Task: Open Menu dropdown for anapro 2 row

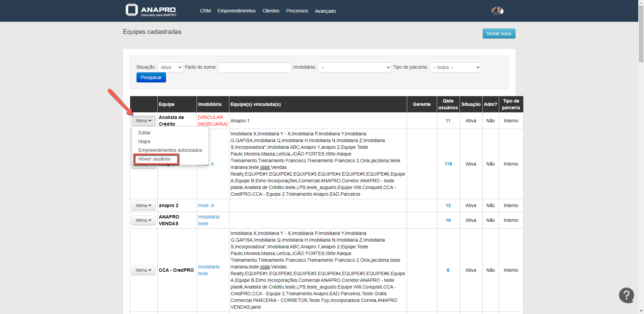Action: click(143, 205)
